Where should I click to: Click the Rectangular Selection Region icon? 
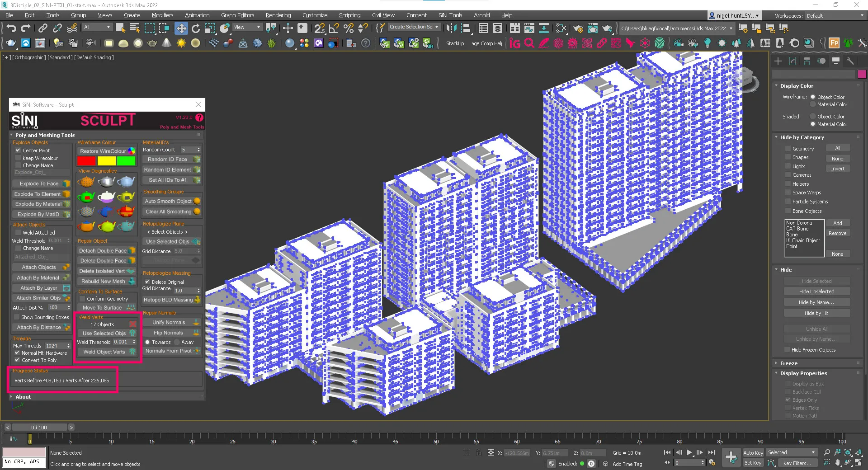(149, 28)
